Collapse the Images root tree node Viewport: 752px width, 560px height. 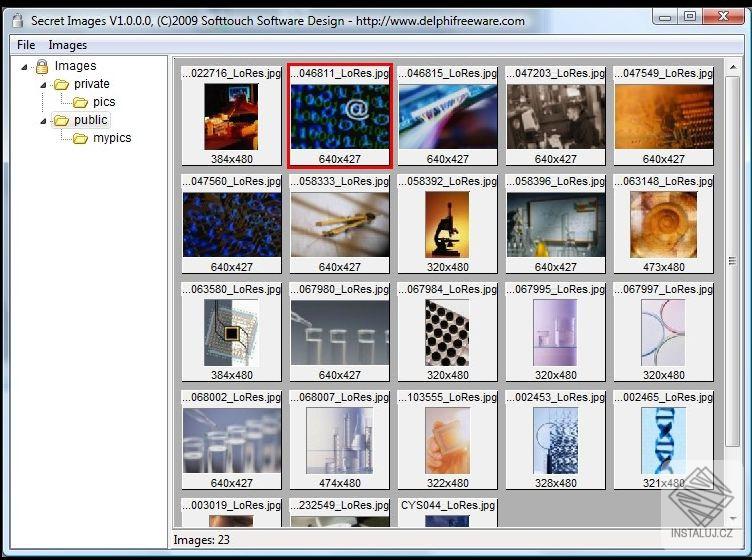pyautogui.click(x=25, y=67)
